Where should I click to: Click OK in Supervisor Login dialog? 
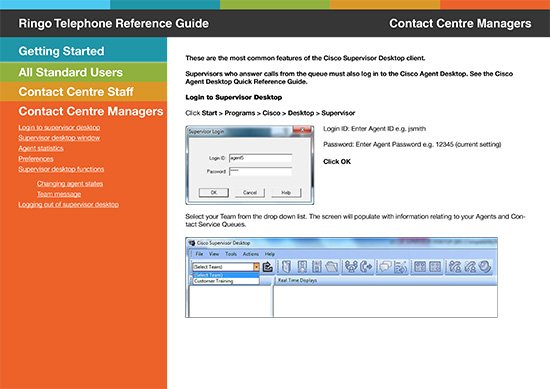coord(214,193)
